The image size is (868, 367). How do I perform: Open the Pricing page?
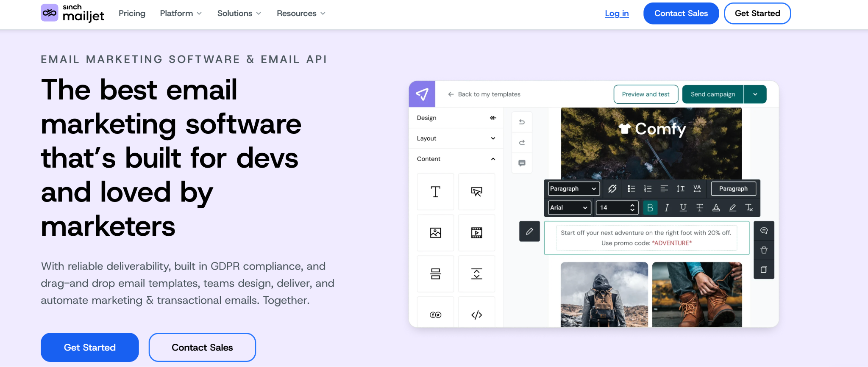click(132, 14)
